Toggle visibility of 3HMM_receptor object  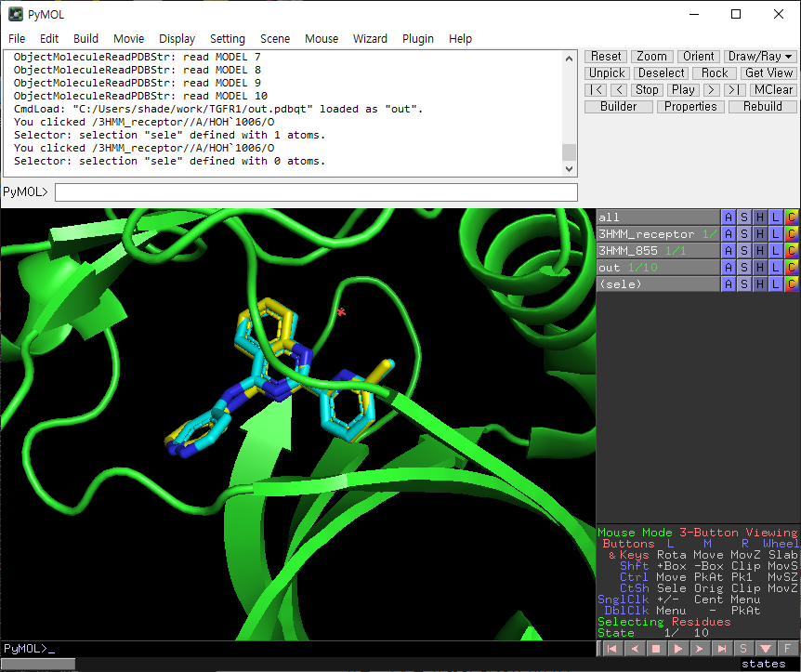click(658, 234)
